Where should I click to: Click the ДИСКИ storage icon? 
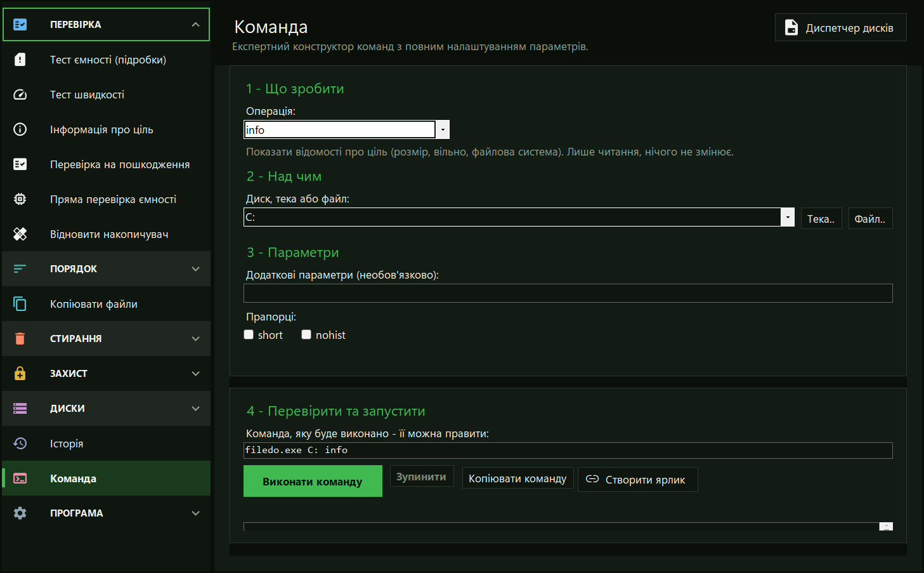coord(20,409)
